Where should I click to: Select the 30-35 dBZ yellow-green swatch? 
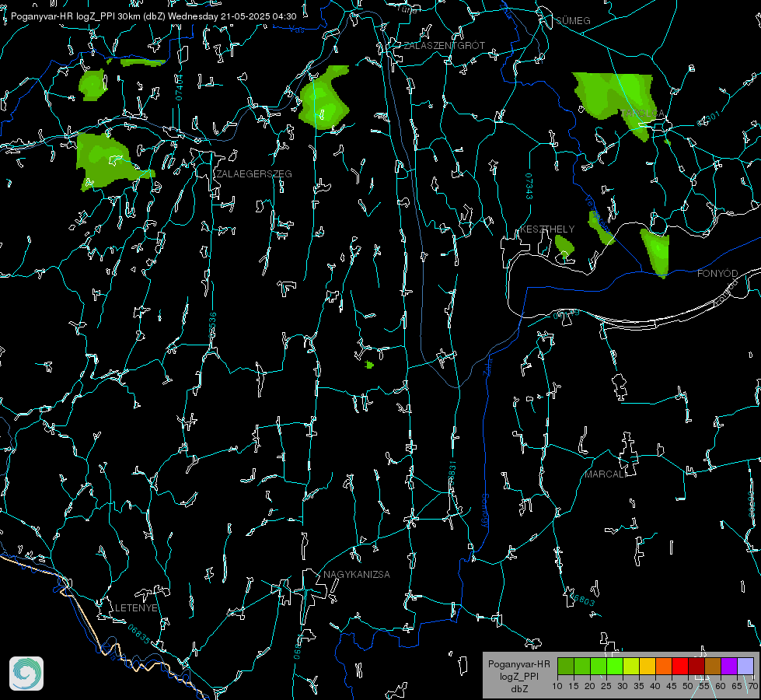point(631,666)
